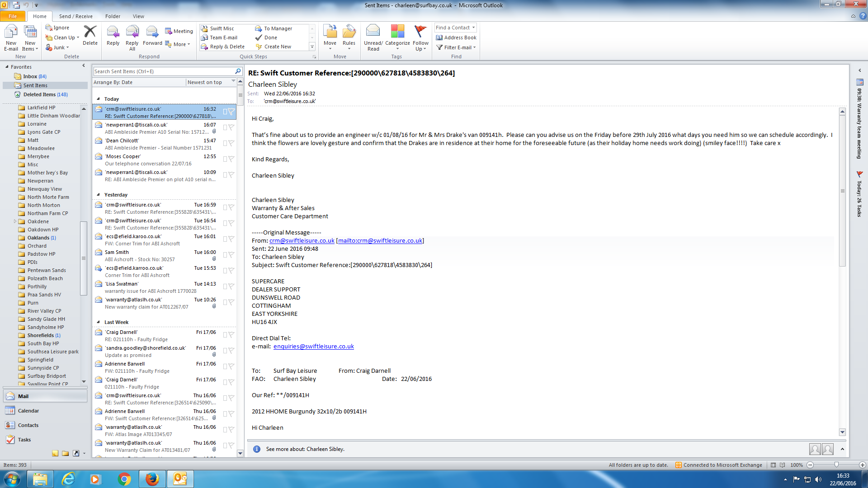Open Firefox from the taskbar

pos(152,479)
